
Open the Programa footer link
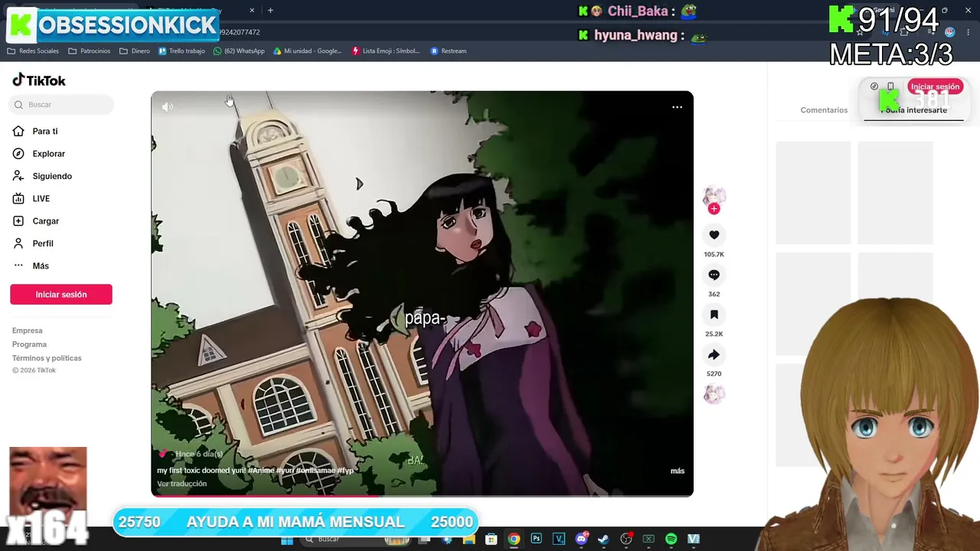[x=29, y=344]
